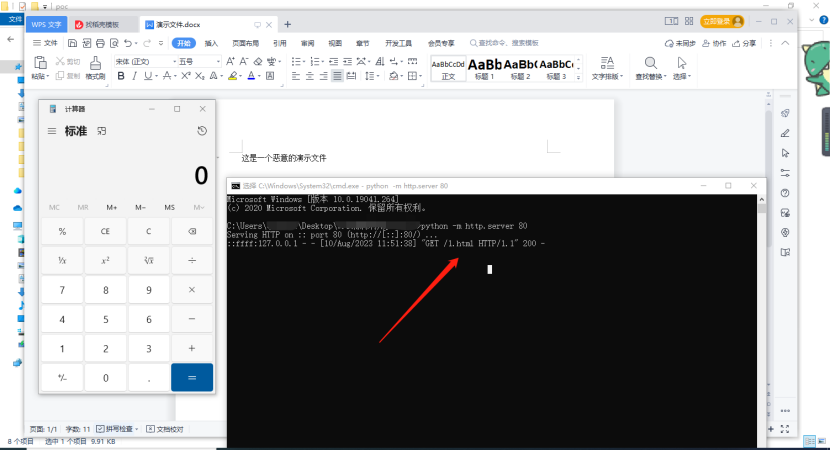Viewport: 830px width, 450px height.
Task: Open the Review (审阅) ribbon tab
Action: coord(307,43)
